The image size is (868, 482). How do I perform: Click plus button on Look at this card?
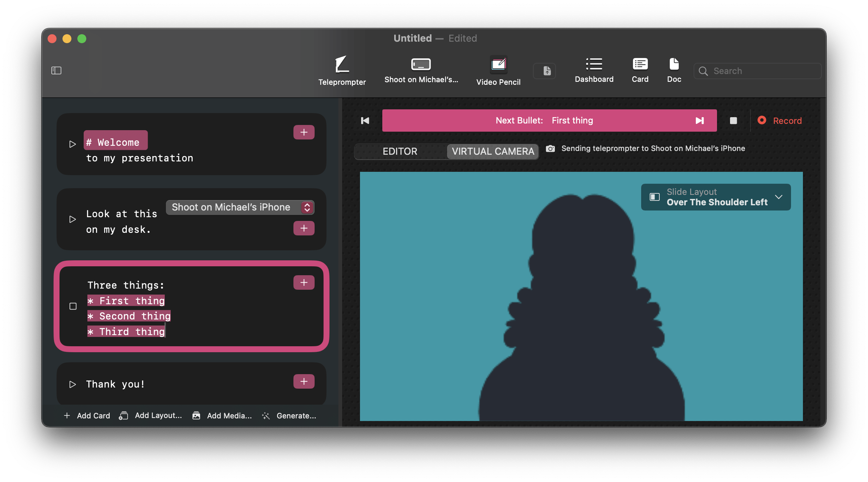(x=304, y=228)
